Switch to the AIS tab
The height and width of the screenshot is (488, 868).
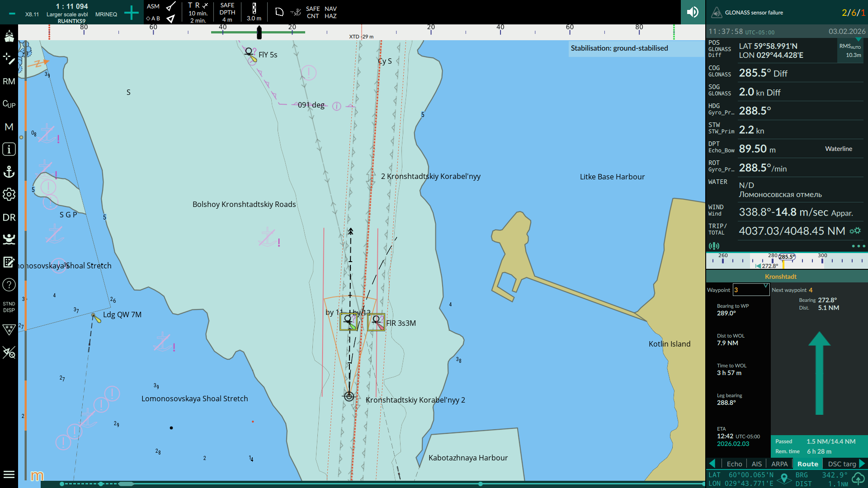pyautogui.click(x=756, y=464)
